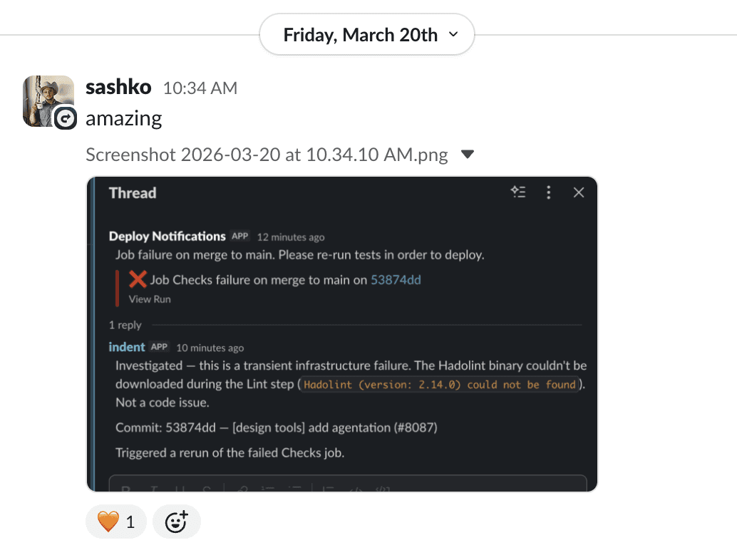Image resolution: width=737 pixels, height=560 pixels.
Task: Click the sashko username
Action: pyautogui.click(x=118, y=87)
